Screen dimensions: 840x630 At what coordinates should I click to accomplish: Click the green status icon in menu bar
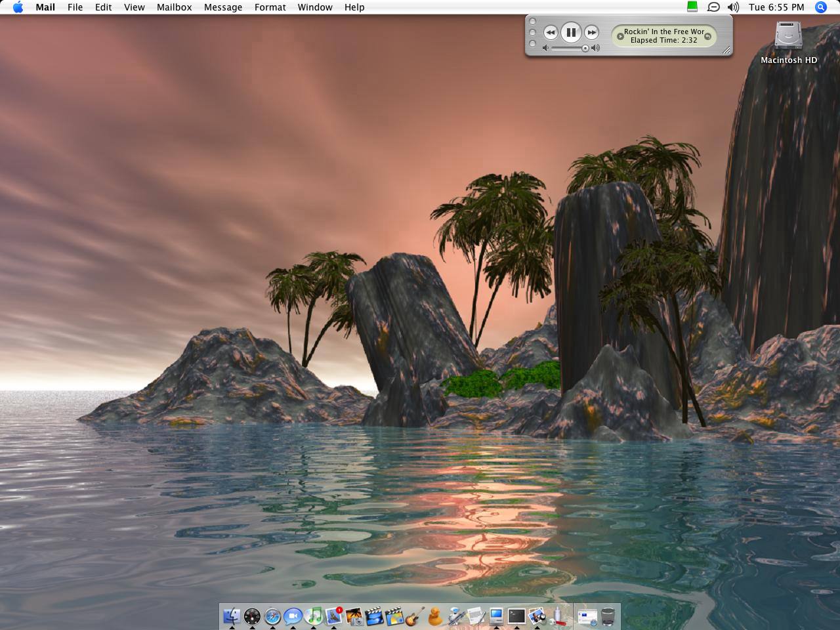coord(692,7)
